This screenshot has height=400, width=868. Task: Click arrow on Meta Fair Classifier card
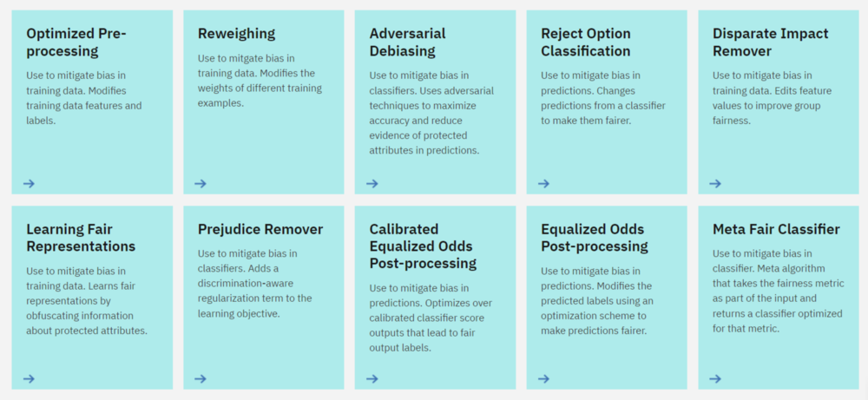(715, 378)
